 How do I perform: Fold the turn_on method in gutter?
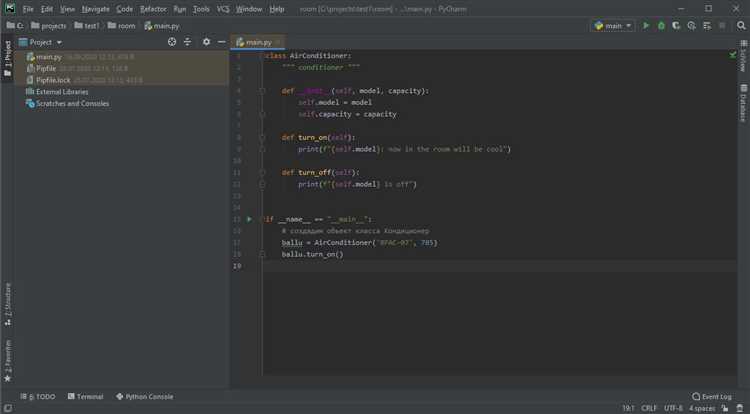pyautogui.click(x=262, y=138)
